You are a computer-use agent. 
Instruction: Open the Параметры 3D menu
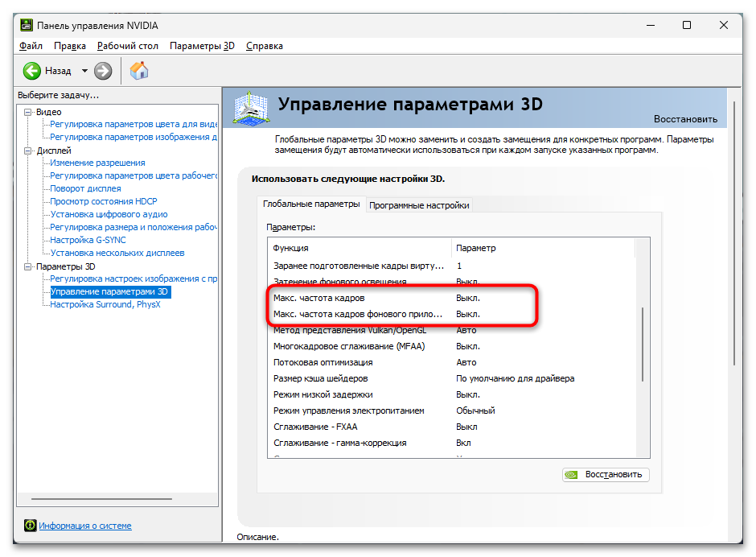tap(202, 46)
